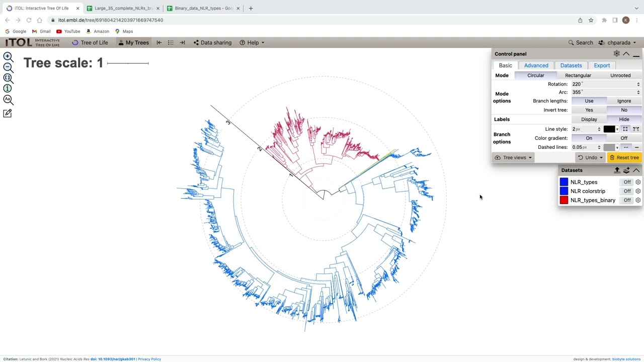Collapse the Control panel with chevron
This screenshot has height=362, width=644.
(626, 54)
